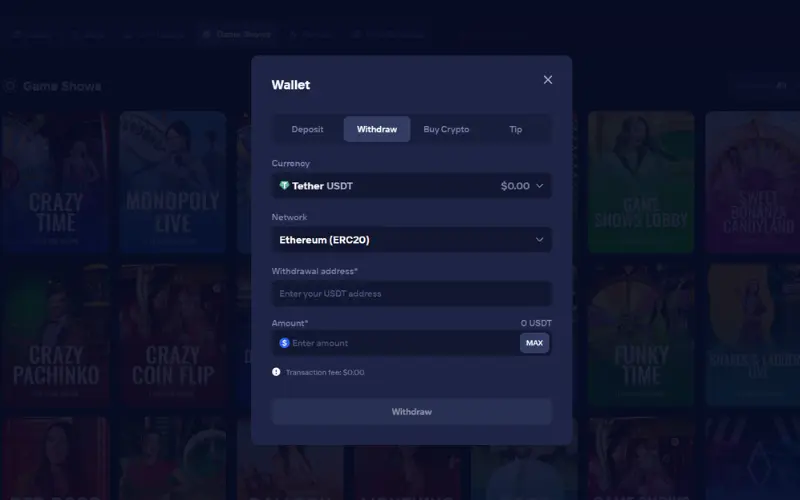Go to the Tip tab

[515, 129]
